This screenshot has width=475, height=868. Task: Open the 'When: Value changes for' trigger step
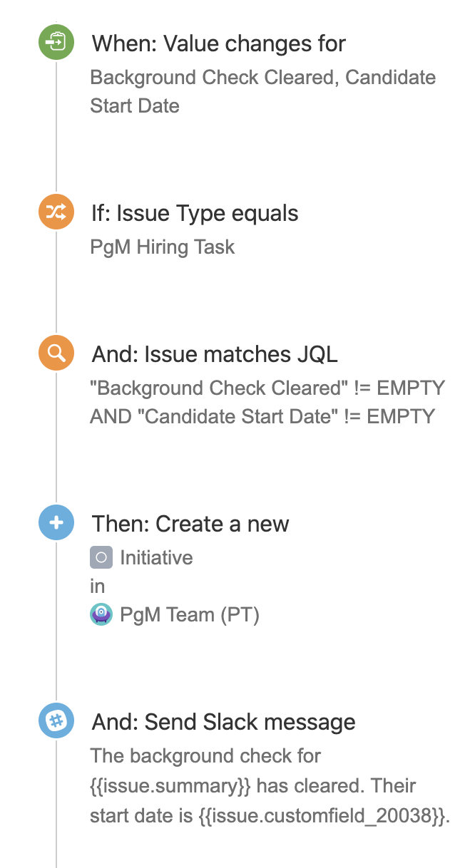pos(218,43)
